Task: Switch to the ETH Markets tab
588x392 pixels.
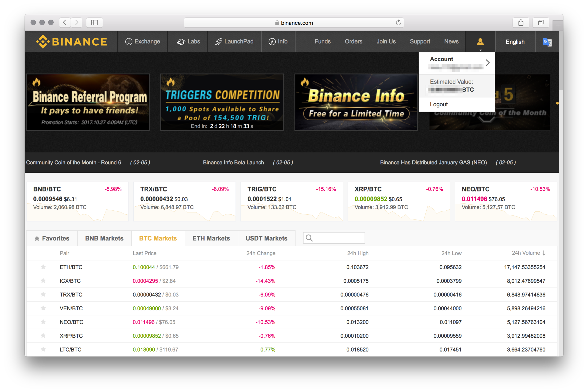Action: [x=211, y=238]
